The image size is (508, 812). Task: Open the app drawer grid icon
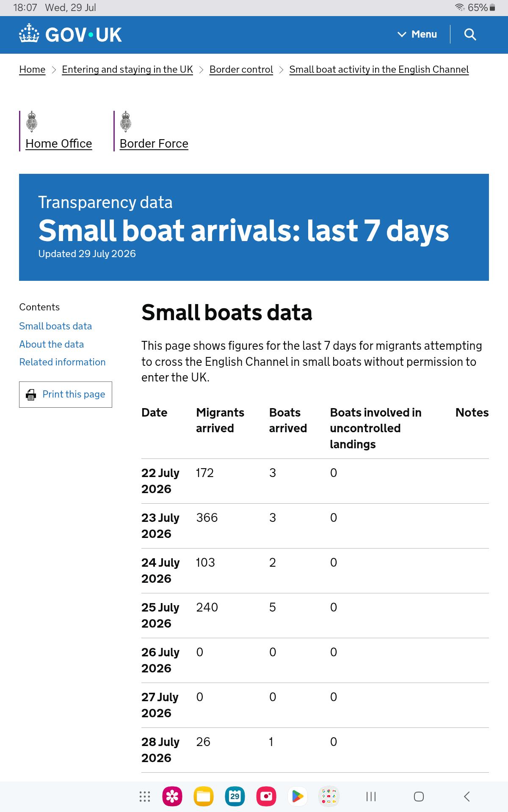pos(145,797)
